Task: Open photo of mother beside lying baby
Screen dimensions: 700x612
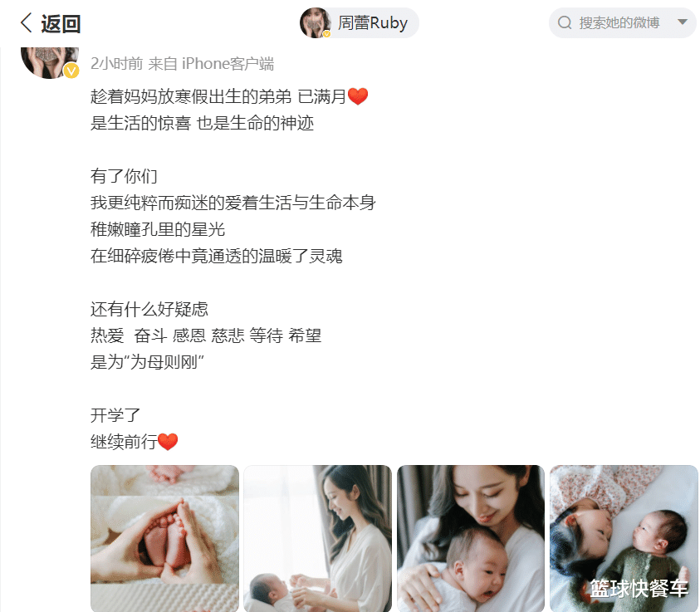Action: click(318, 538)
